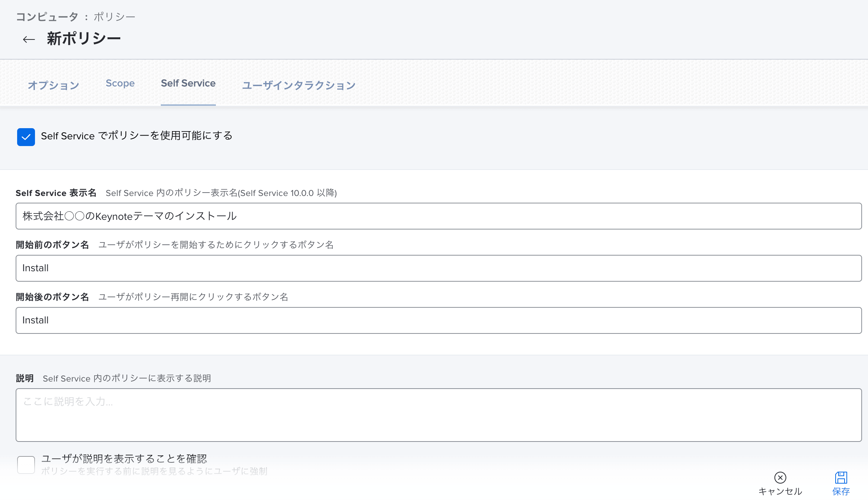Uncheck Self Service でポリシーを使用可能にする checkbox

[26, 137]
